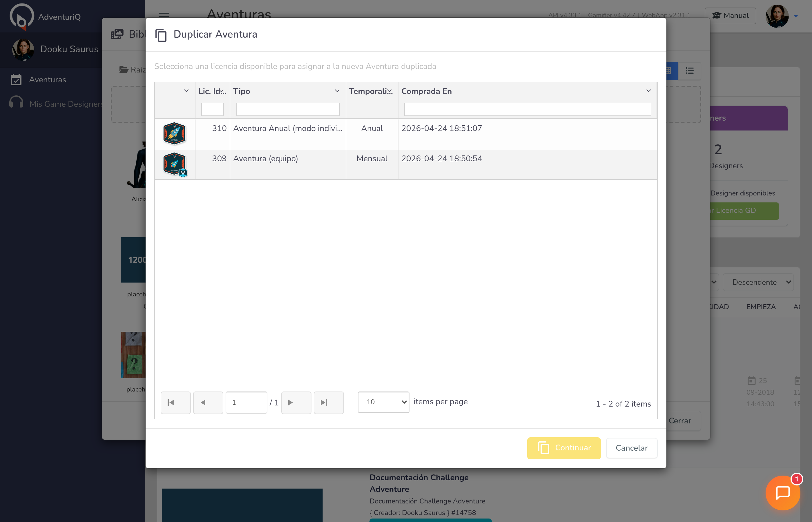Go to next page of licenses
This screenshot has width=812, height=522.
296,402
